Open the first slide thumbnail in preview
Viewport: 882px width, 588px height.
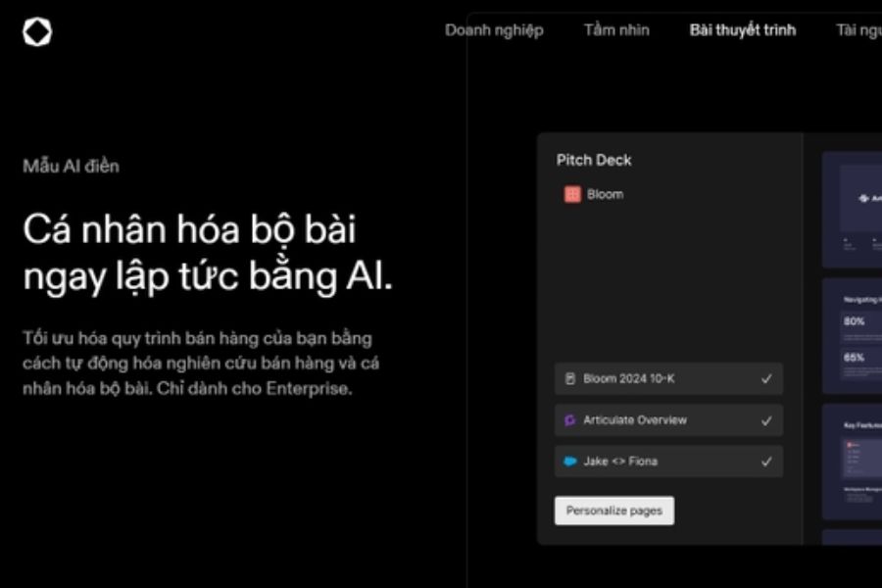(x=852, y=209)
